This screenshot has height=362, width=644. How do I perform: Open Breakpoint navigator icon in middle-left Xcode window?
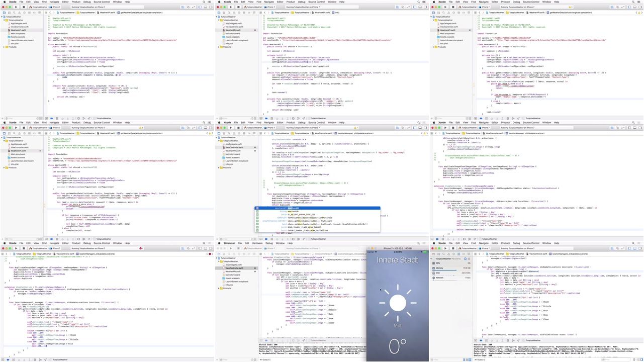click(x=34, y=133)
